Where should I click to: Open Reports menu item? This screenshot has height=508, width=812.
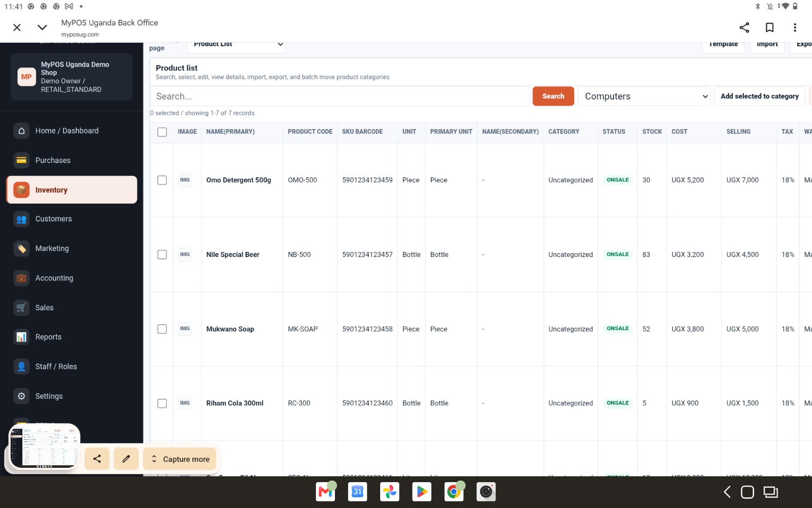tap(72, 337)
